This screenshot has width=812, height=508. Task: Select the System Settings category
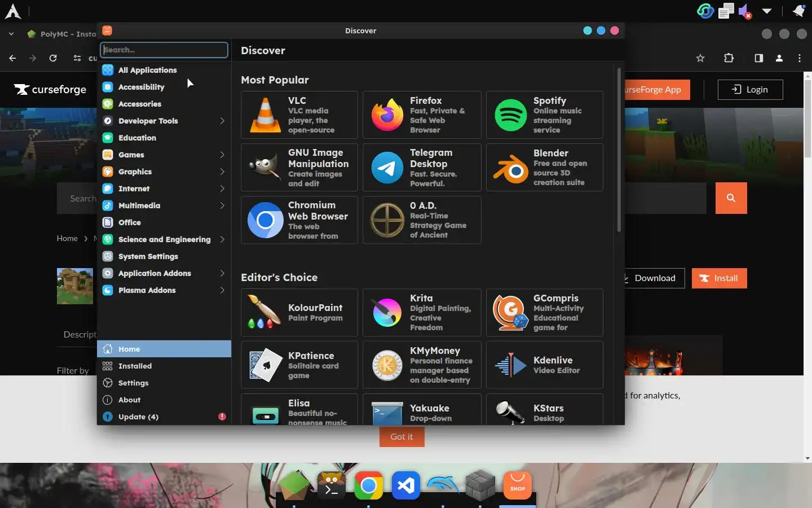[164, 256]
